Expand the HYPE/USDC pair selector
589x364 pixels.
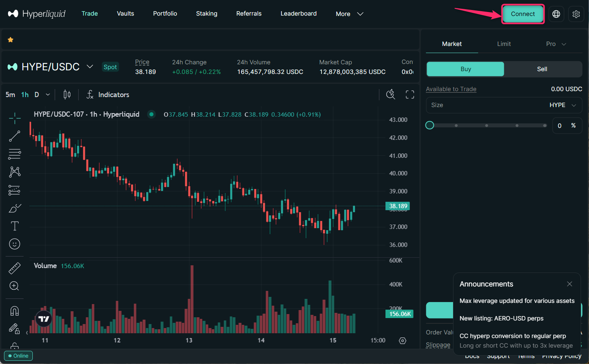click(x=90, y=67)
